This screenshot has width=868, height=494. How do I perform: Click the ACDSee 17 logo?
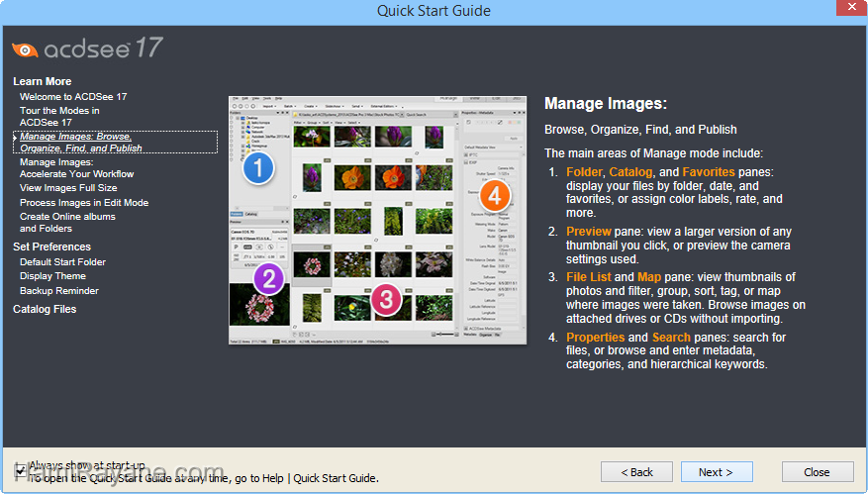click(x=87, y=49)
